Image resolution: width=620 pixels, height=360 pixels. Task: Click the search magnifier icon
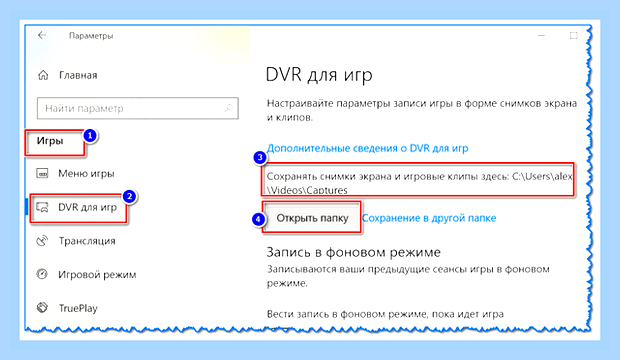coord(229,108)
